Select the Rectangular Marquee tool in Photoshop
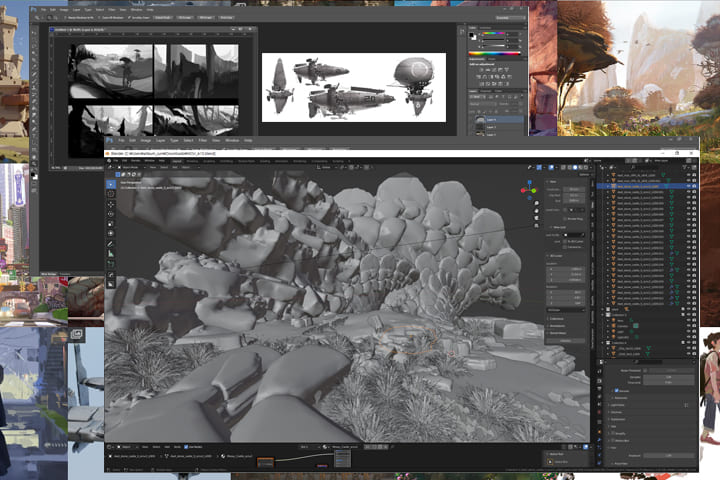720x480 pixels. (x=35, y=40)
